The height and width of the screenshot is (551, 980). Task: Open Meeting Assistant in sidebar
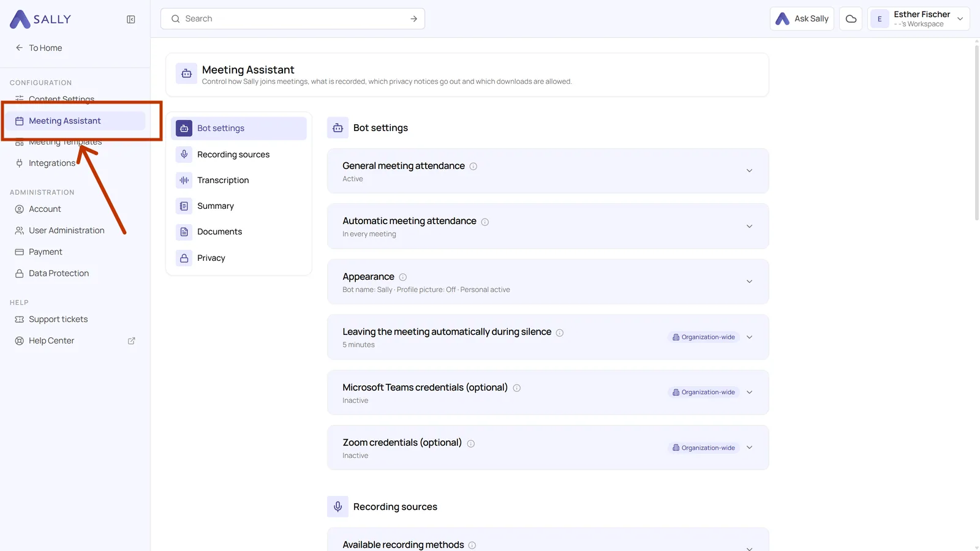[x=75, y=121]
